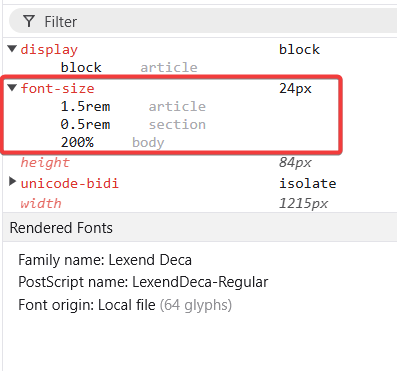Screen dimensions: 397x371
Task: Open article selector link for 1.5rem
Action: [177, 107]
